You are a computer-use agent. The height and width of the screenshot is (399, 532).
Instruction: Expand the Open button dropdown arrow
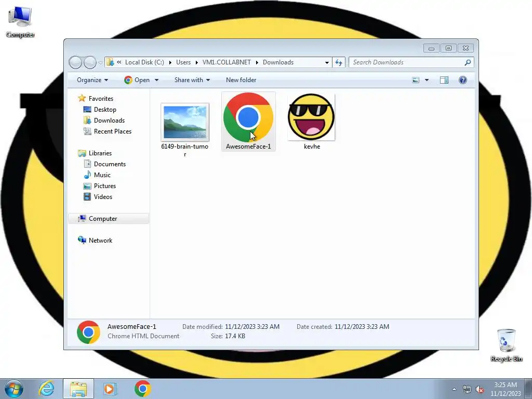pos(156,80)
